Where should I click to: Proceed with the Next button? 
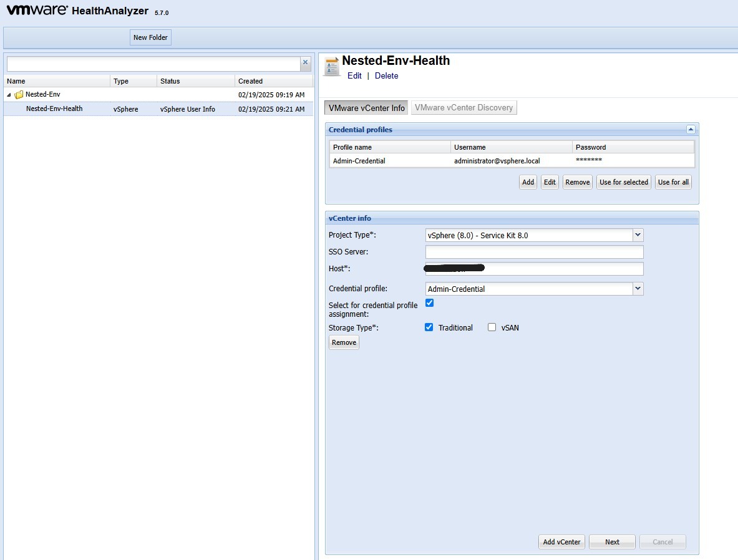pos(613,542)
